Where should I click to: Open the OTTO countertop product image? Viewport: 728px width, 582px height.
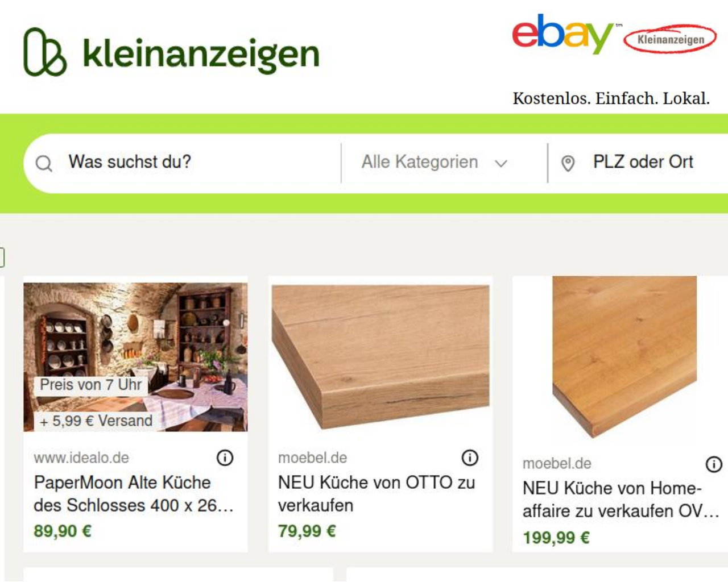380,357
